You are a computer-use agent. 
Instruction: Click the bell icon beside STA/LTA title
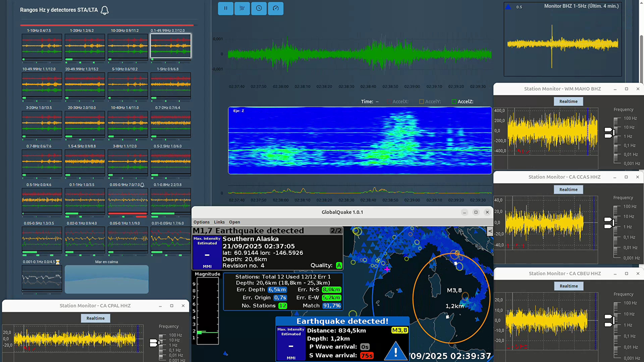click(x=104, y=10)
